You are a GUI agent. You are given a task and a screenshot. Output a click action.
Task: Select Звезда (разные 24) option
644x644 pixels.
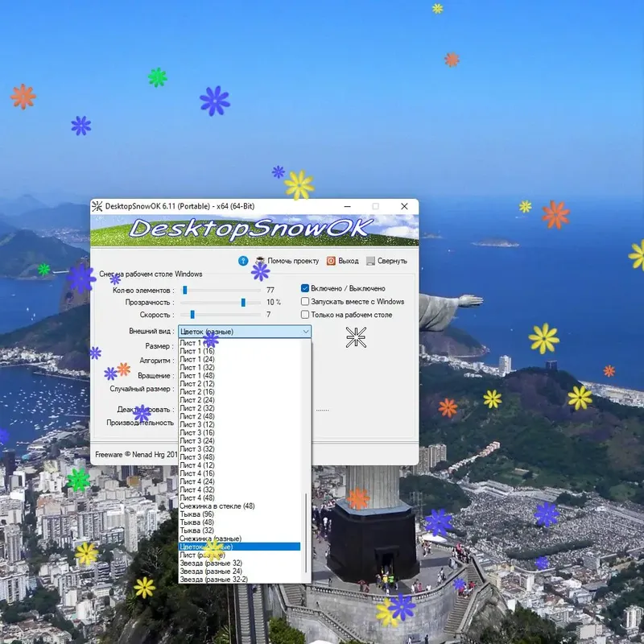(239, 572)
